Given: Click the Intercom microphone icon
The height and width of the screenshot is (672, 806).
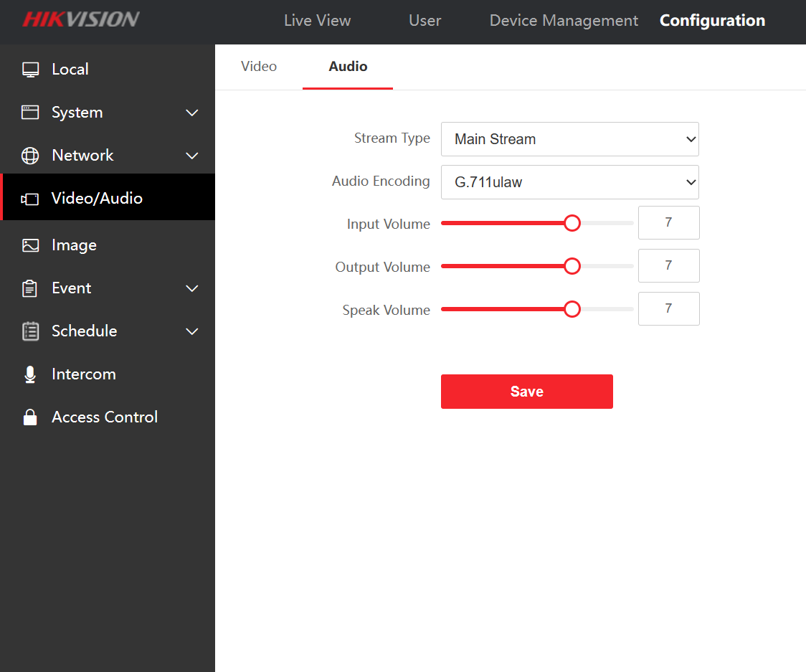Looking at the screenshot, I should [x=30, y=374].
